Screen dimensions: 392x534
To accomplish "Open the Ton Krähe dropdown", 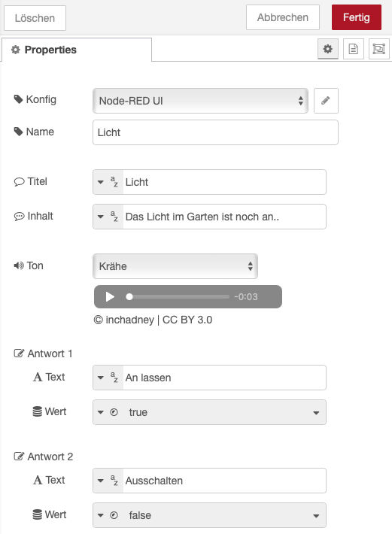I will tap(175, 266).
